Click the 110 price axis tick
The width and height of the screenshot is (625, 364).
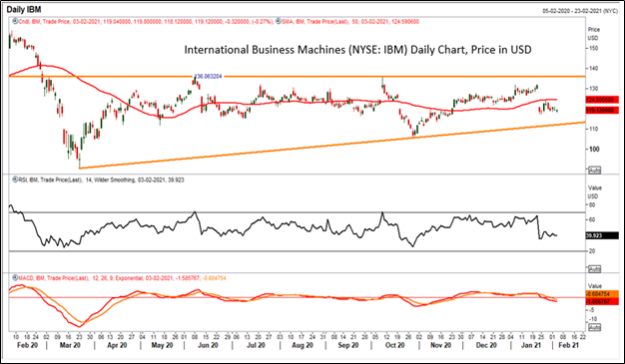coord(593,129)
